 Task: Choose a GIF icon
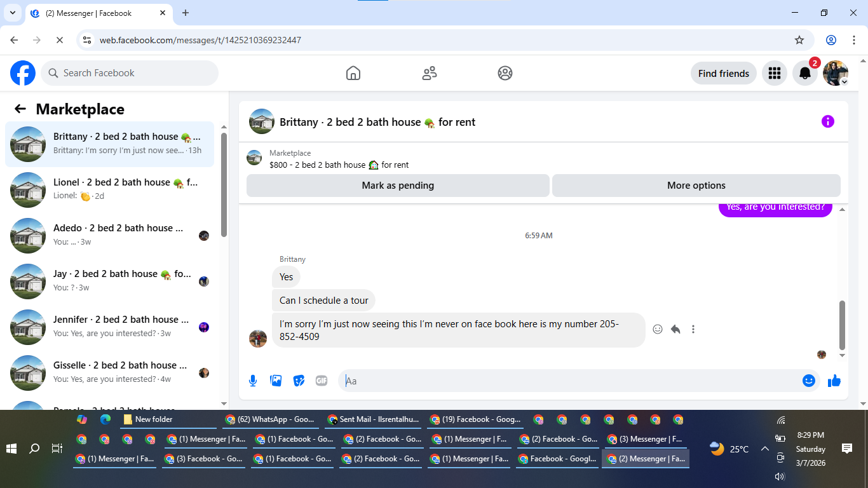pos(322,381)
